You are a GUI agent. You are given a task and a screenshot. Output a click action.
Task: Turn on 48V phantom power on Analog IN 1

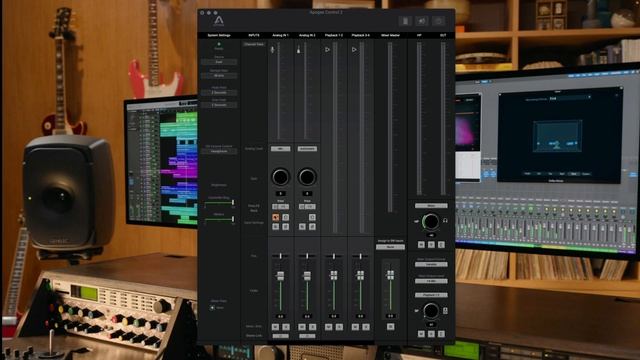(276, 217)
